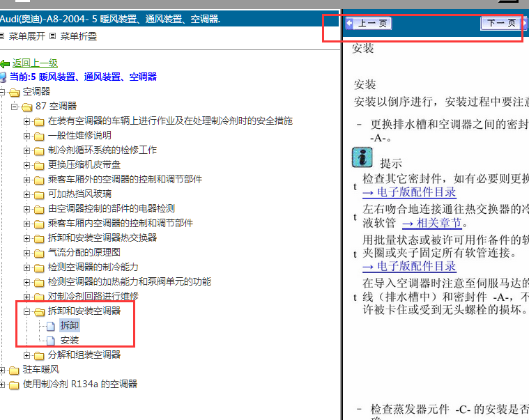Click open folder icon of 拆卸和安装空调器
Image resolution: width=529 pixels, height=420 pixels.
point(40,312)
